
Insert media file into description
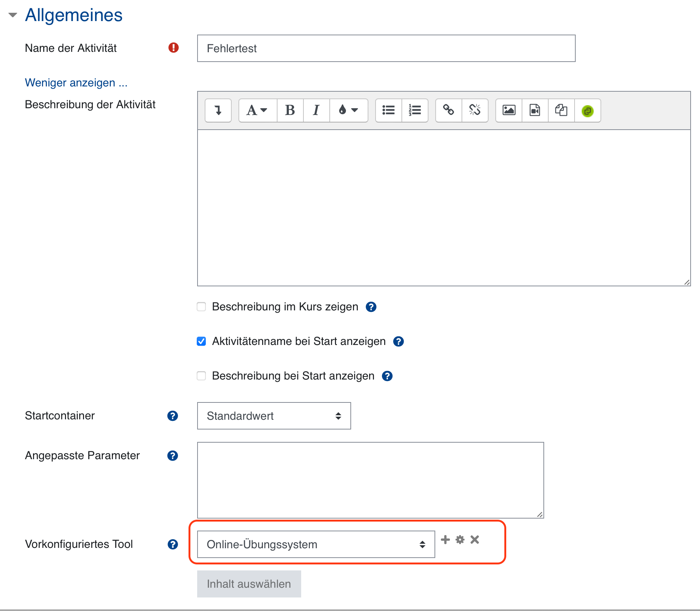point(535,110)
